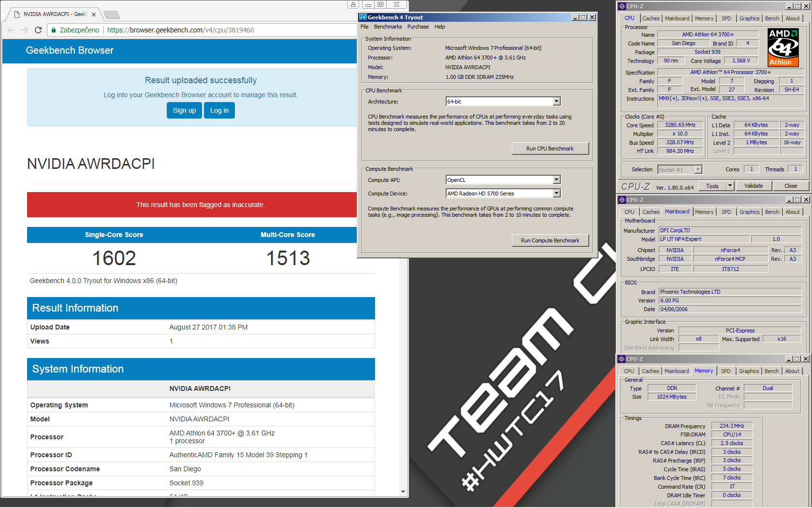Click Core Speed 3280.65 MHz value
812x508 pixels.
[x=680, y=125]
